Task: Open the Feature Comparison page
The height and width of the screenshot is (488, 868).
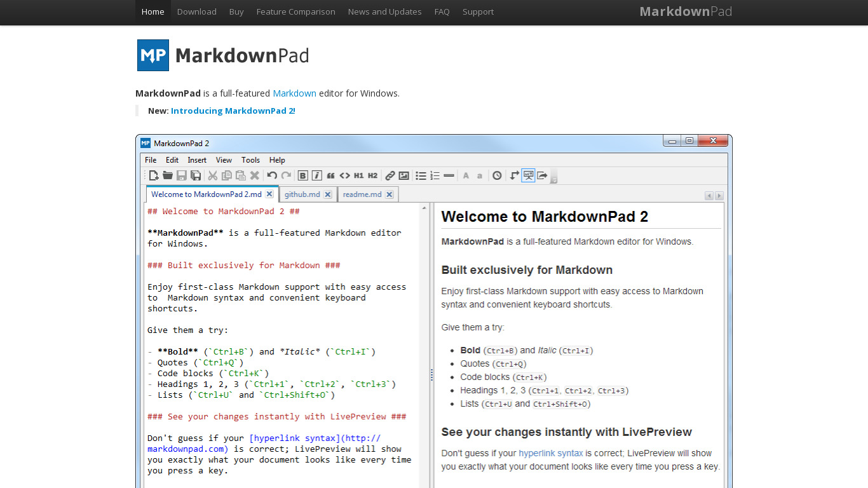Action: coord(296,12)
